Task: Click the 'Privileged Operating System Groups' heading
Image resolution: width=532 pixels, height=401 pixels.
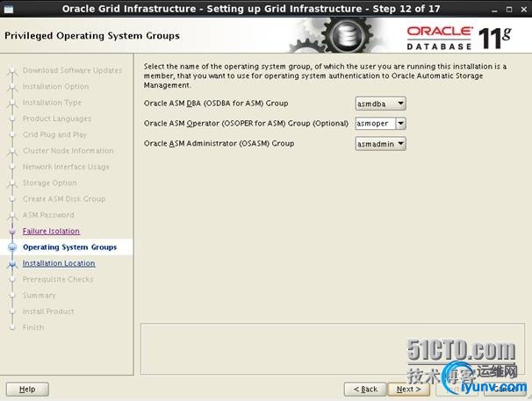Action: tap(92, 36)
